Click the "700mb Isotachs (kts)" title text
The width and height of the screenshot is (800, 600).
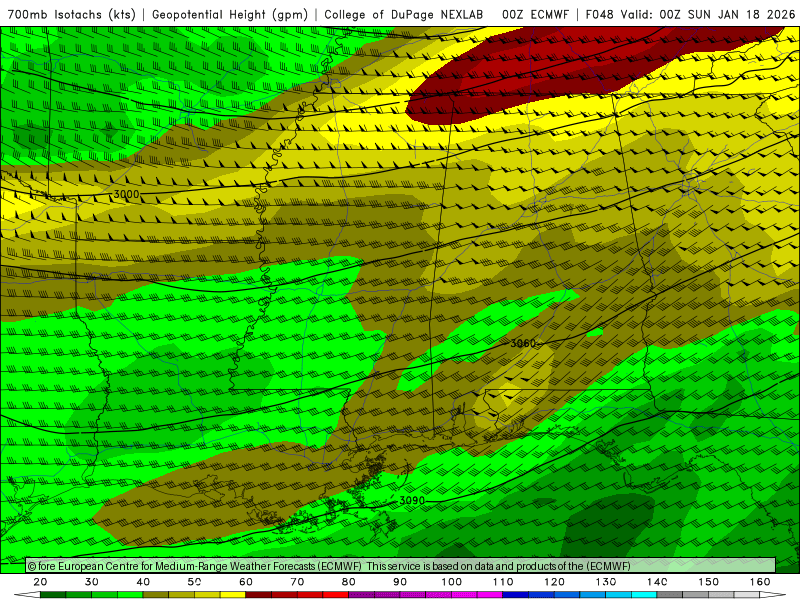[x=71, y=14]
